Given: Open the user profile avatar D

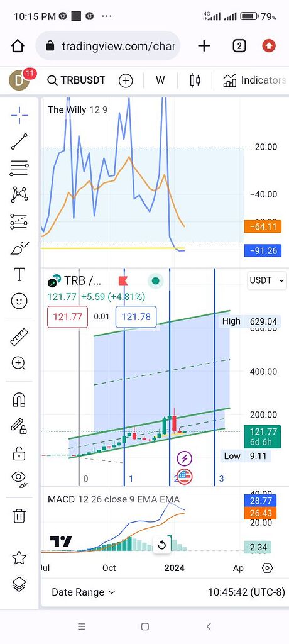Looking at the screenshot, I should pos(19,80).
